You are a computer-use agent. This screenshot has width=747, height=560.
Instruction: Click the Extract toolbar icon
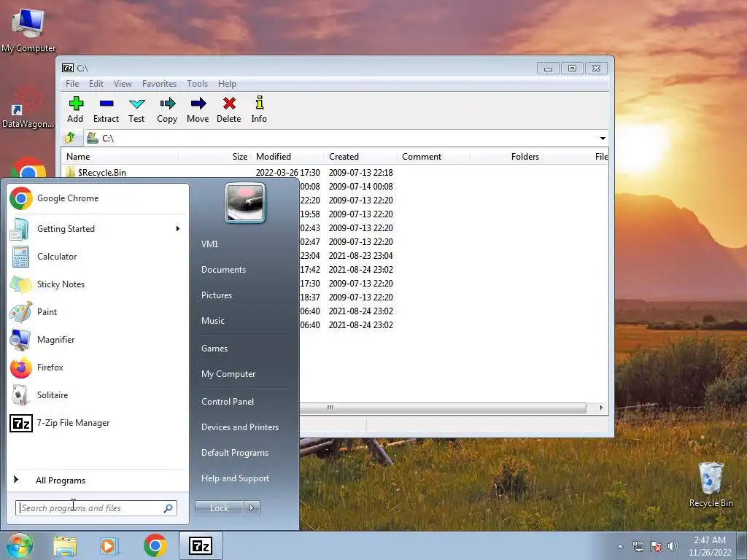click(x=106, y=110)
